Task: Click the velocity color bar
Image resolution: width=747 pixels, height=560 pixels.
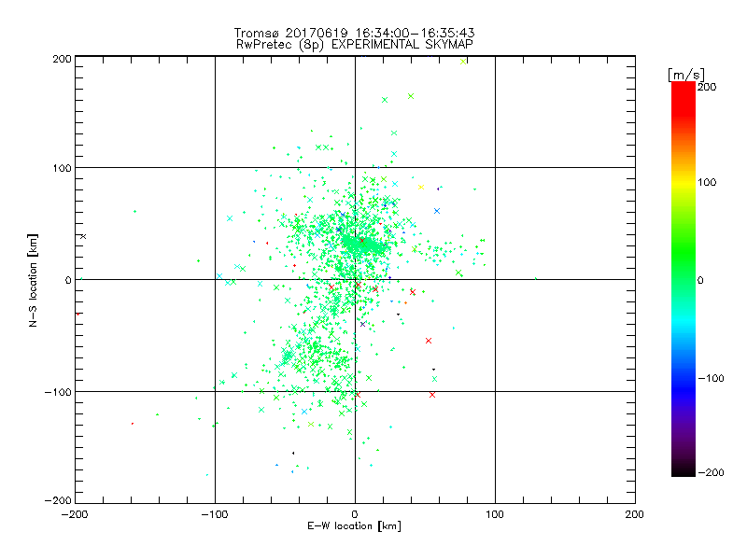Action: 684,279
